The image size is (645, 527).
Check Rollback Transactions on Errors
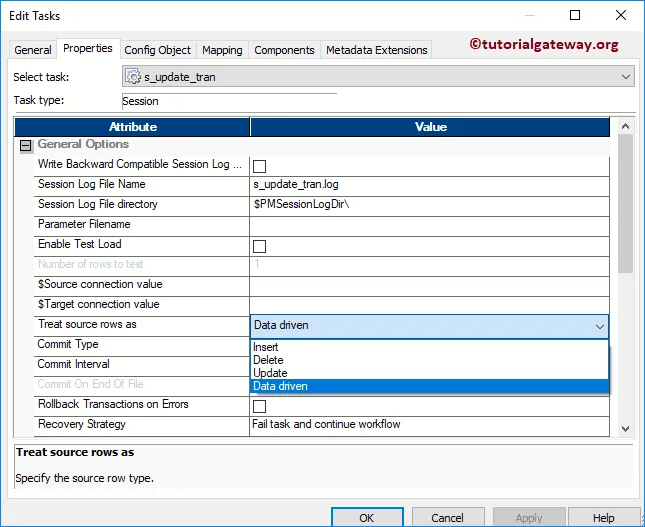point(259,406)
